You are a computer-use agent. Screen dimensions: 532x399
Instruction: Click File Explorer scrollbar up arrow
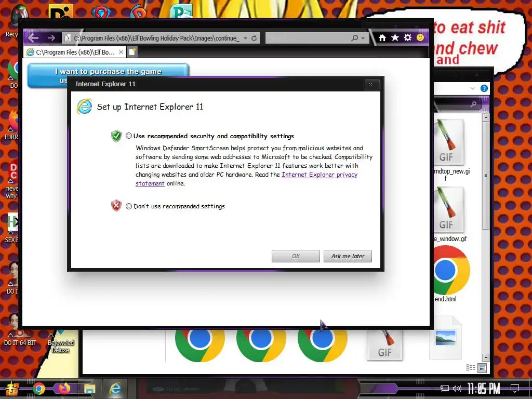click(x=486, y=118)
